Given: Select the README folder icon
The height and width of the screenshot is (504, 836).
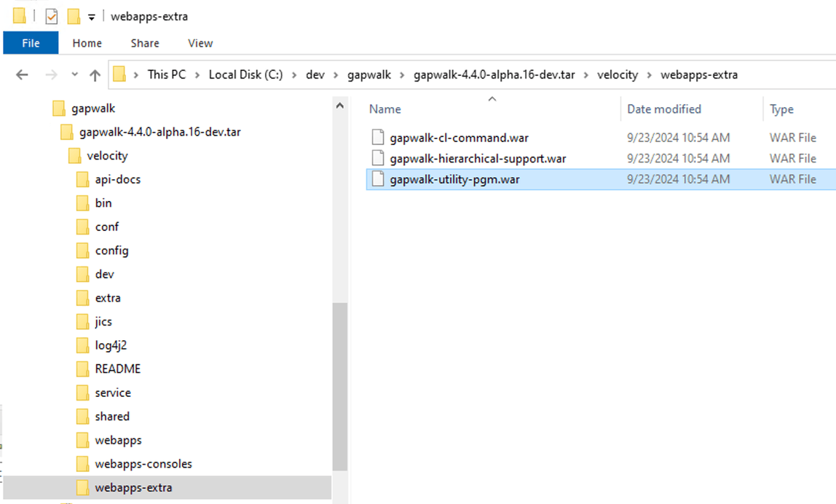Looking at the screenshot, I should [82, 369].
